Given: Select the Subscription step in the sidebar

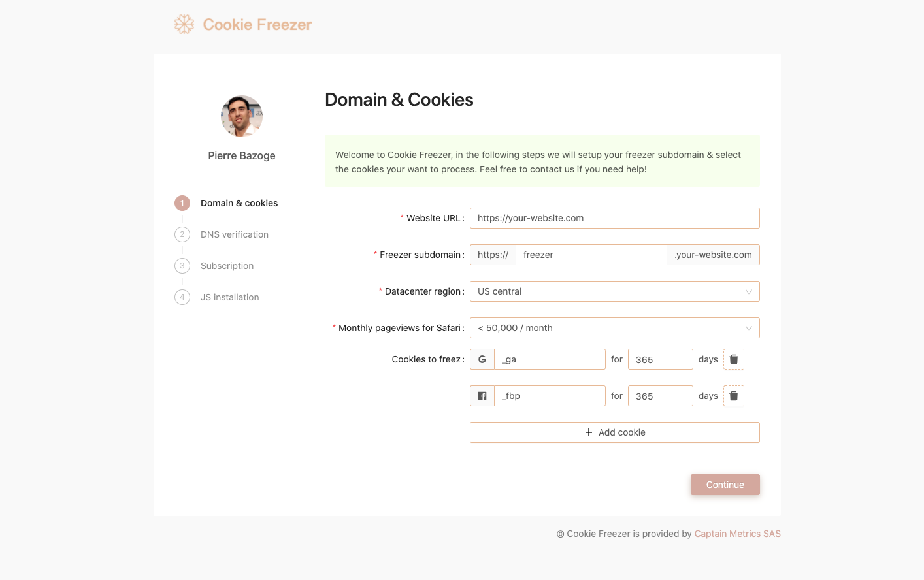Looking at the screenshot, I should (x=227, y=266).
